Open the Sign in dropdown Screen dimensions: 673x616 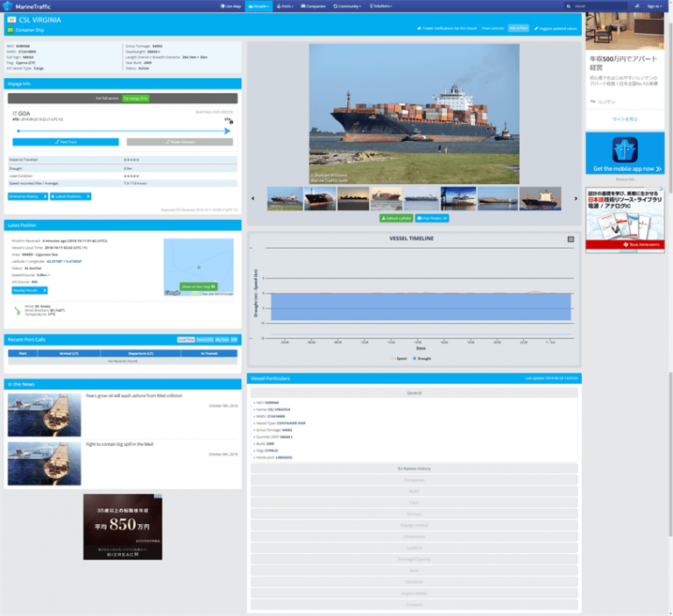(x=655, y=6)
